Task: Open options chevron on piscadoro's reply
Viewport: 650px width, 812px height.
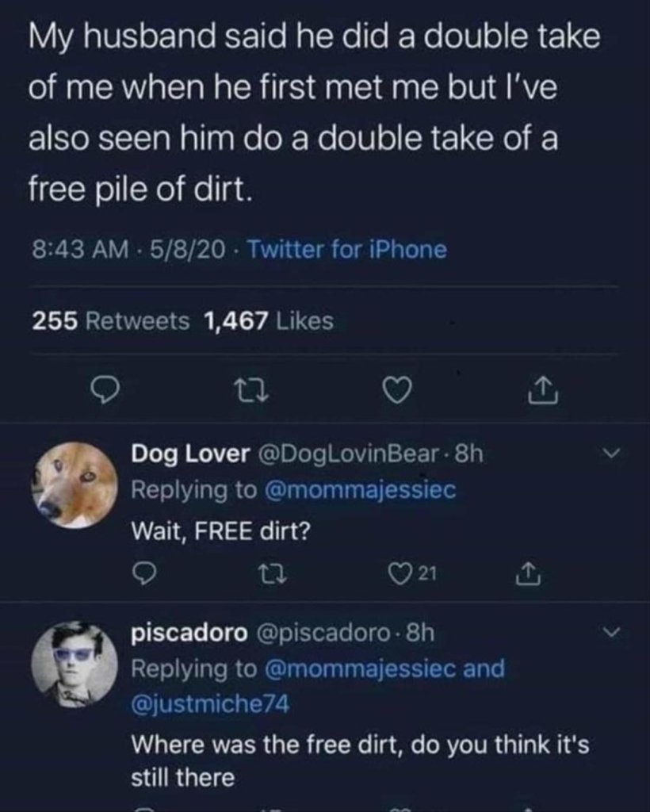Action: click(610, 633)
